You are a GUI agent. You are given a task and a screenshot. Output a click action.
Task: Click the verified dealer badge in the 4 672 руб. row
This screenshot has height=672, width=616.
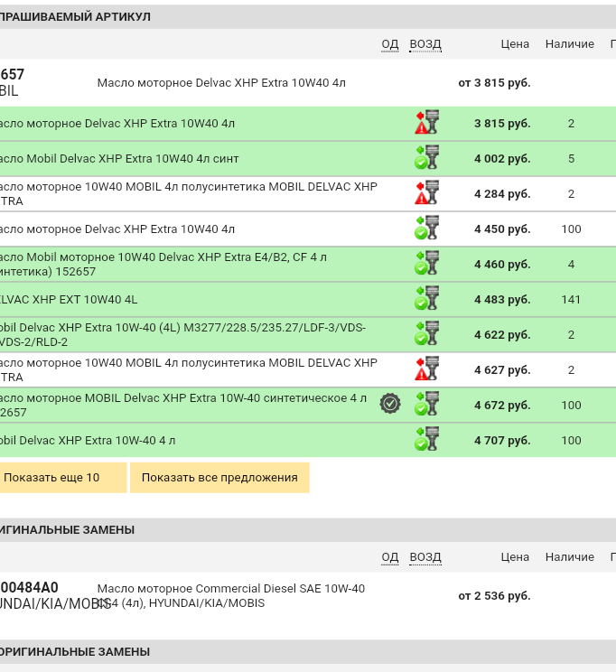tap(390, 404)
